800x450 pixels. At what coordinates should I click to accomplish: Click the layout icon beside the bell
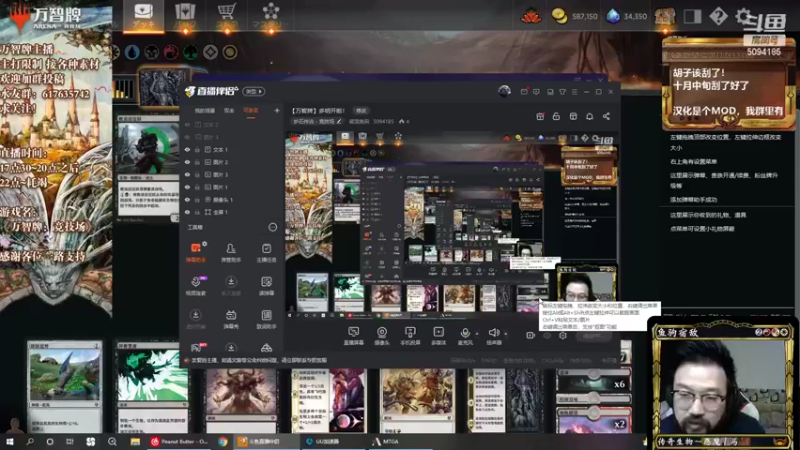coord(573,116)
